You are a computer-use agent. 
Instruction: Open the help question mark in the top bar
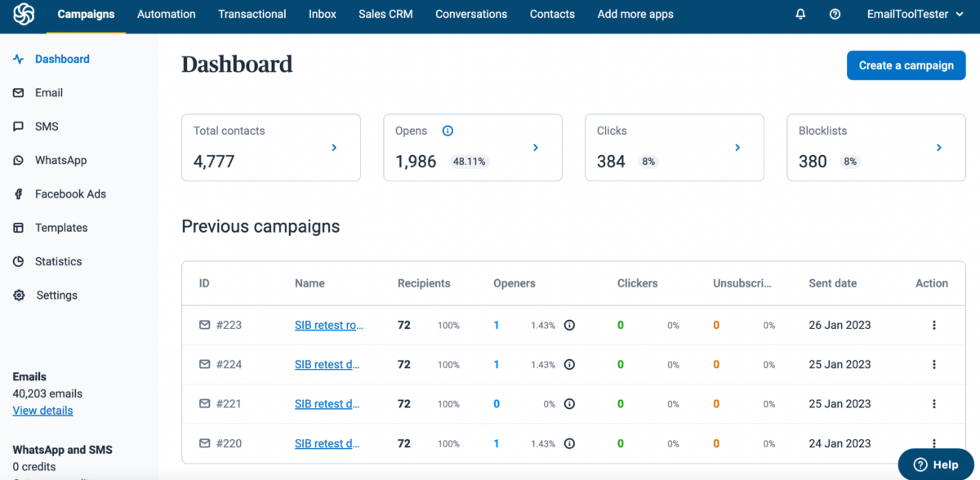835,14
